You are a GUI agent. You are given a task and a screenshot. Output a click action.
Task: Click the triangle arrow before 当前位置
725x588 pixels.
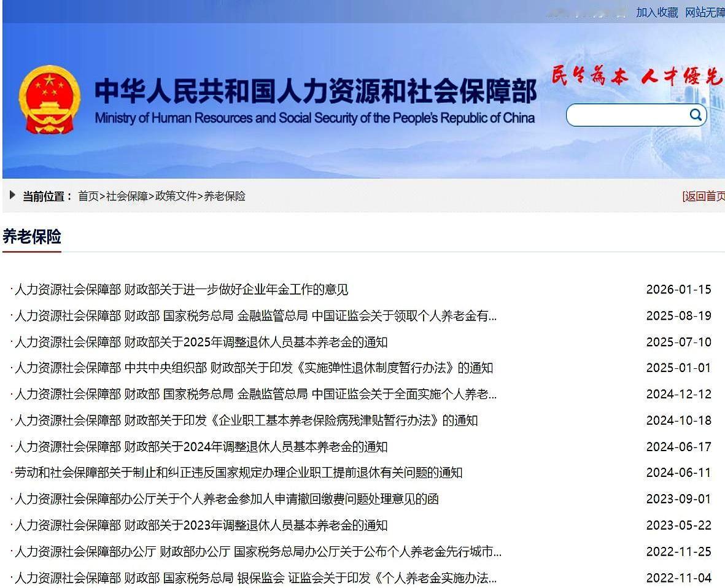tap(12, 195)
